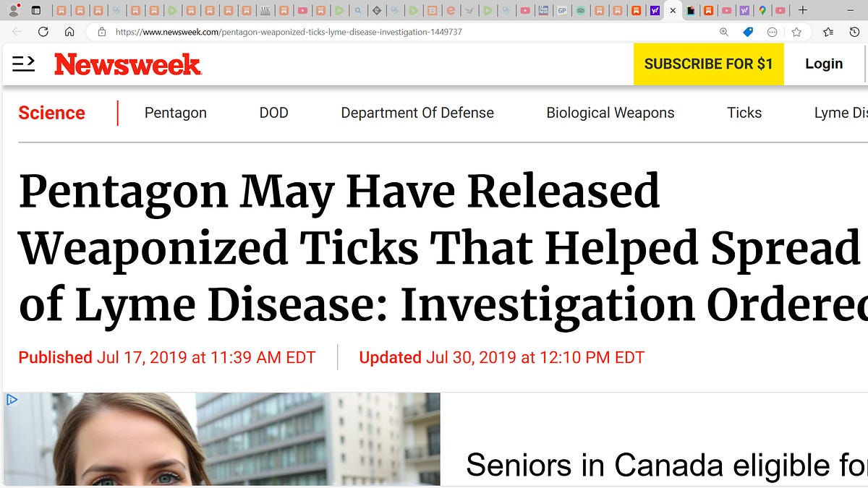
Task: Select the Science section link
Action: coord(51,113)
